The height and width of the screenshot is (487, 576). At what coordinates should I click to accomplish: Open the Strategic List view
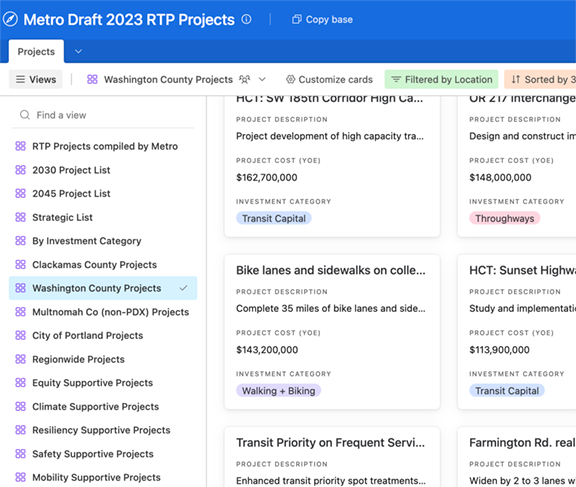coord(62,217)
